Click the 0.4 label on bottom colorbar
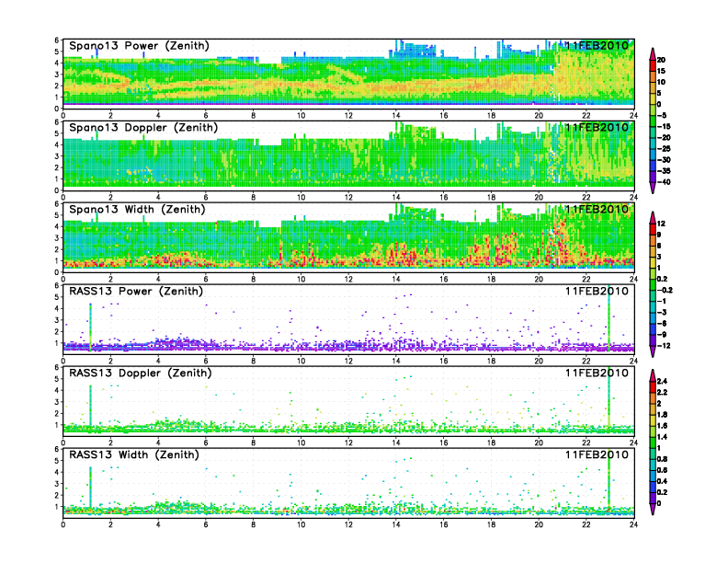This screenshot has height=563, width=728. tap(663, 481)
